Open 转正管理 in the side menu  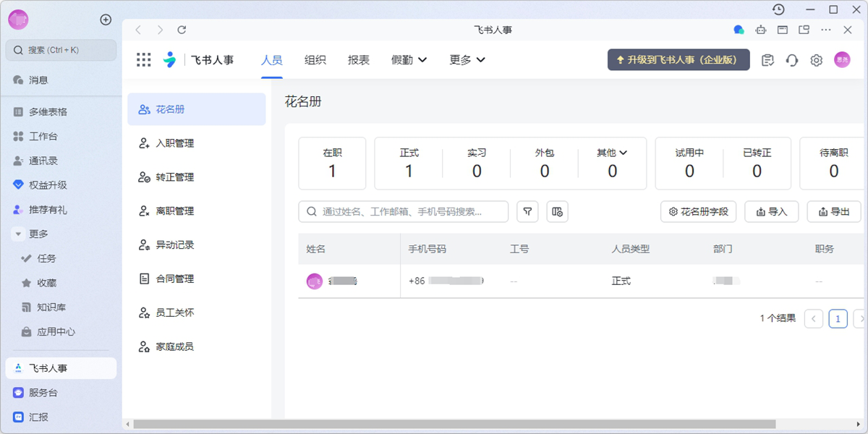click(197, 177)
